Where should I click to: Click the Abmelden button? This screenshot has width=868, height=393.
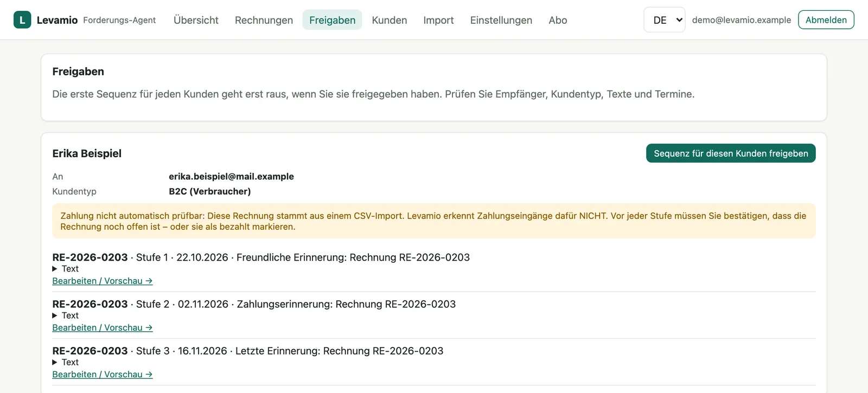(826, 20)
